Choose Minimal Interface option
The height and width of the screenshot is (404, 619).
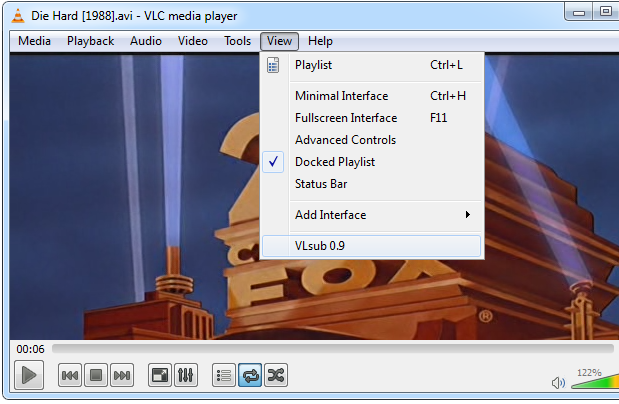pos(371,96)
